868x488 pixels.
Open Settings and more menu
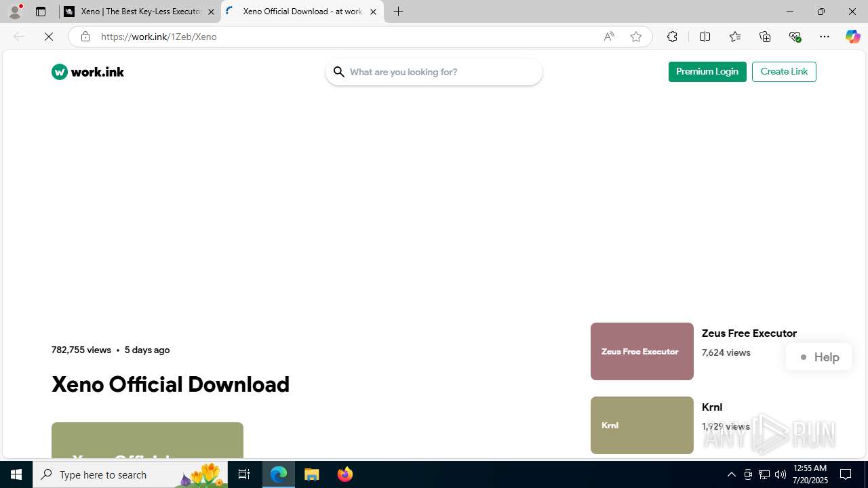[x=825, y=37]
